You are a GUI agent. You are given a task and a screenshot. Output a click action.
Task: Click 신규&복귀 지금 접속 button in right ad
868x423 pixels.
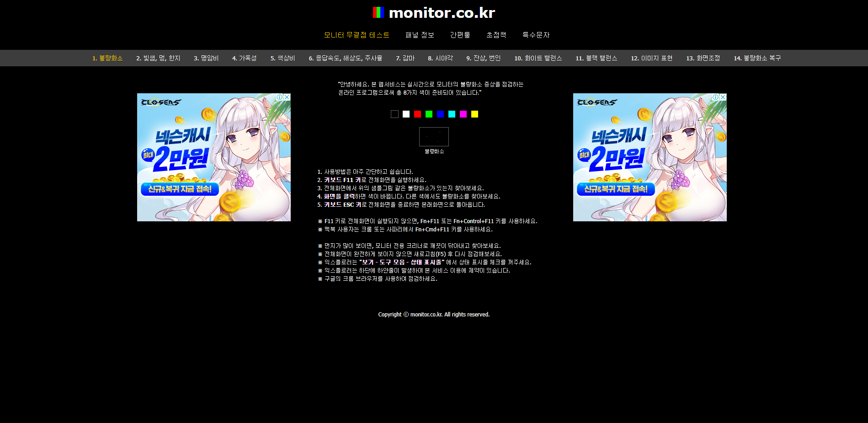pyautogui.click(x=616, y=189)
